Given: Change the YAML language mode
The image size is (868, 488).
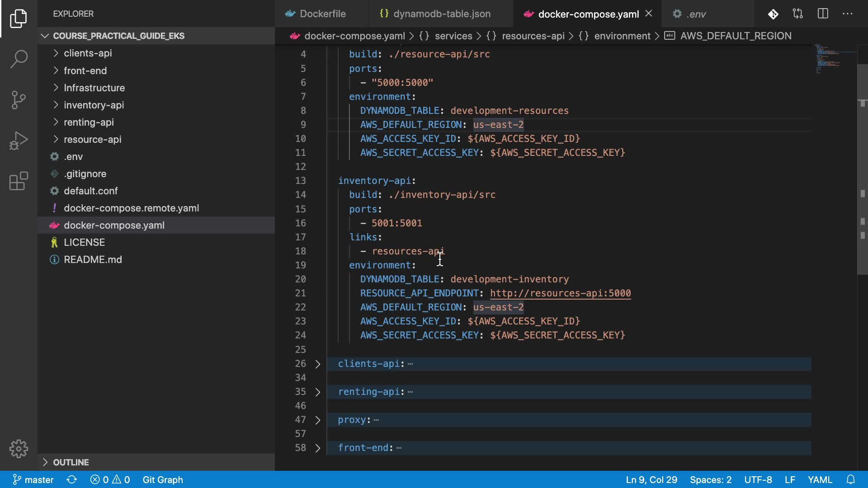Looking at the screenshot, I should 820,479.
